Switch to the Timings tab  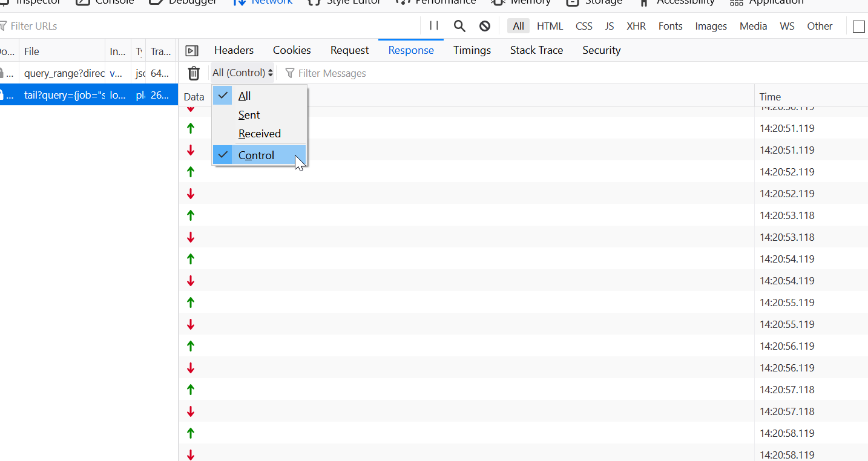point(472,50)
